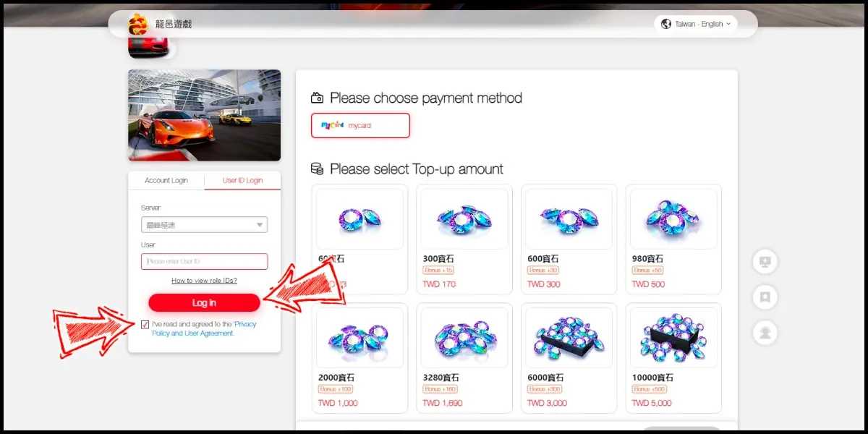Choose the 600 gems TWD 300 package
Screen dimensions: 868x434
tap(569, 239)
